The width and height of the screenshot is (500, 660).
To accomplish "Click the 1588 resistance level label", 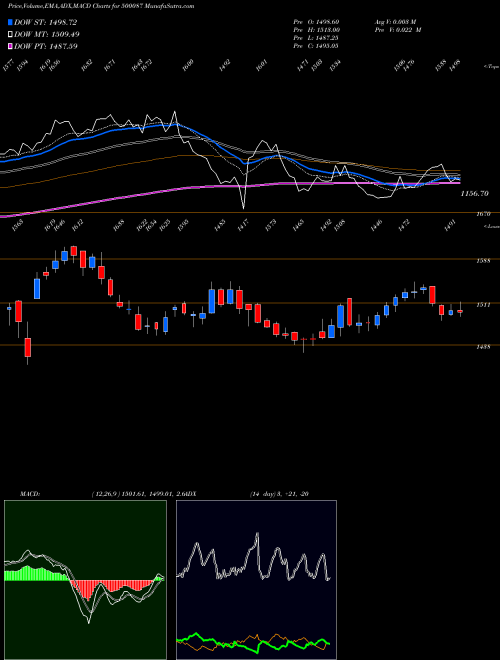I will (483, 261).
